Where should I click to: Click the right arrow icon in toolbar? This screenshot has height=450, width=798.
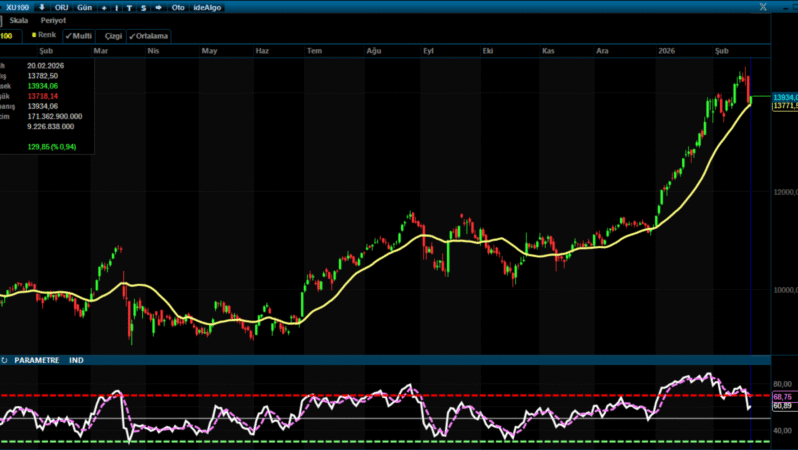(159, 7)
